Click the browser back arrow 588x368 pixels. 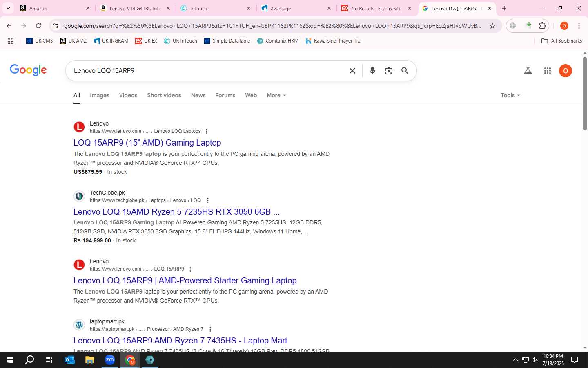point(9,26)
